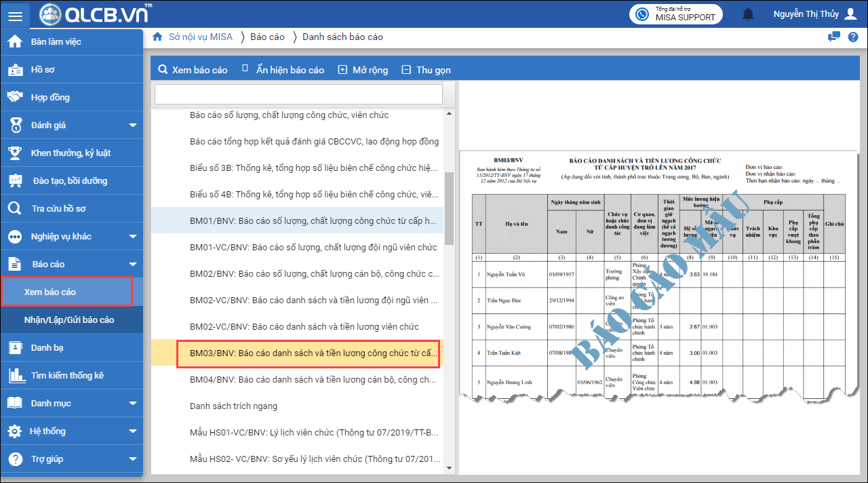This screenshot has width=868, height=483.
Task: Expand the Hệ thống menu arrow
Action: point(133,431)
